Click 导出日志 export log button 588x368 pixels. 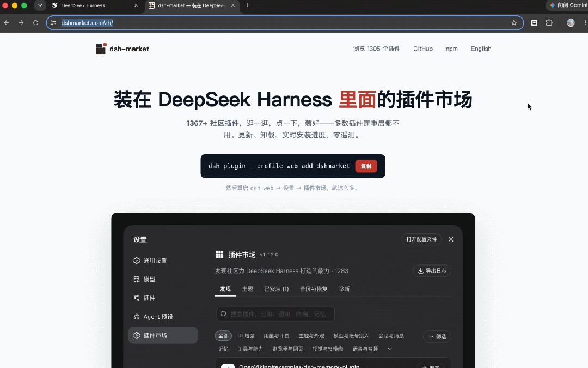click(x=432, y=271)
